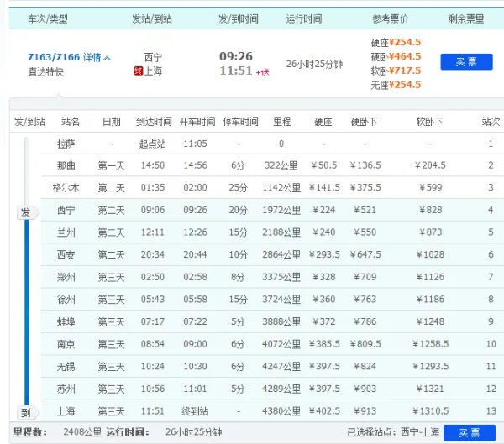The image size is (504, 444).
Task: Click the blue 买票 button in the train row
Action: point(466,61)
